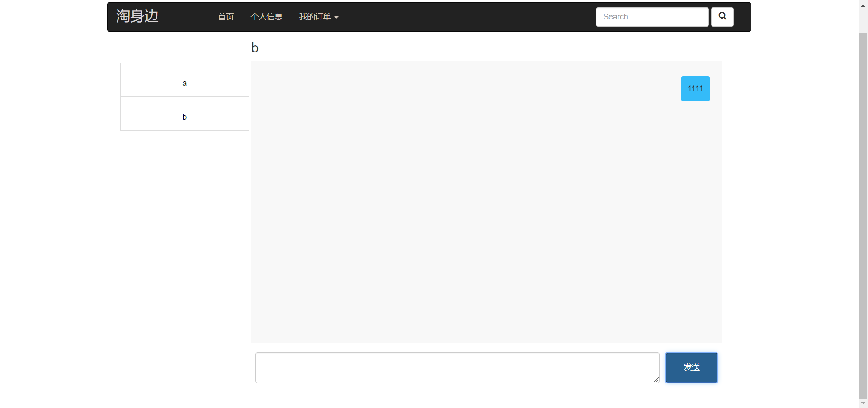Click the scroll up arrow on the page scrollbar

click(x=863, y=5)
